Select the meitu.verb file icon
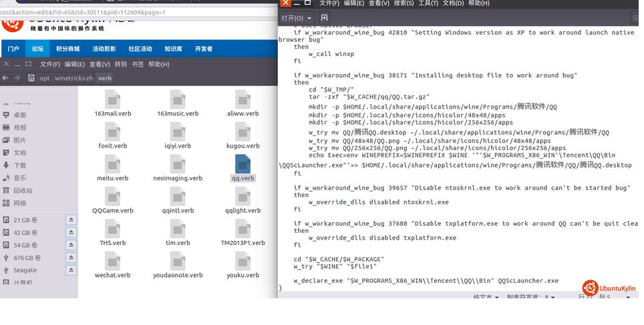 [x=112, y=165]
